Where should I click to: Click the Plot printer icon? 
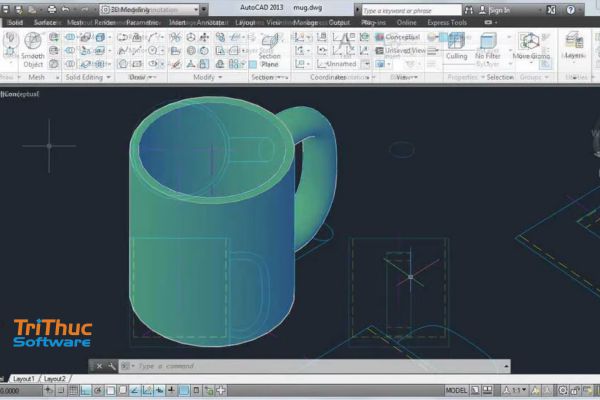[x=51, y=10]
